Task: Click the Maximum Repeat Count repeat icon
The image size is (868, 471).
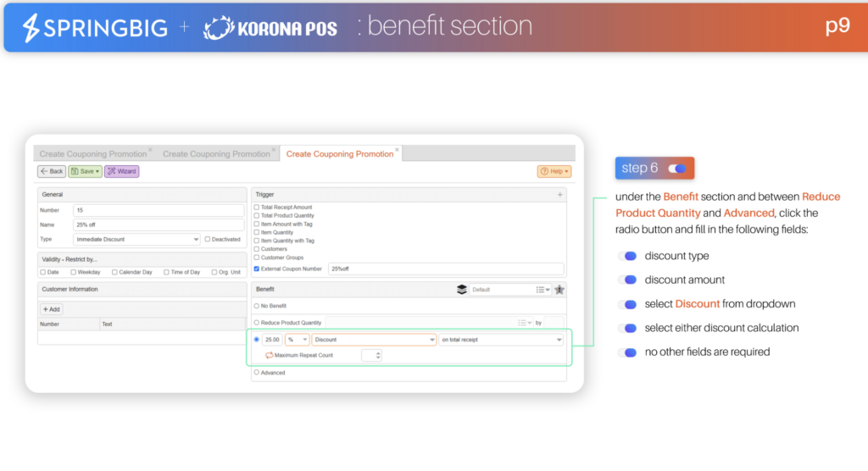Action: click(269, 355)
